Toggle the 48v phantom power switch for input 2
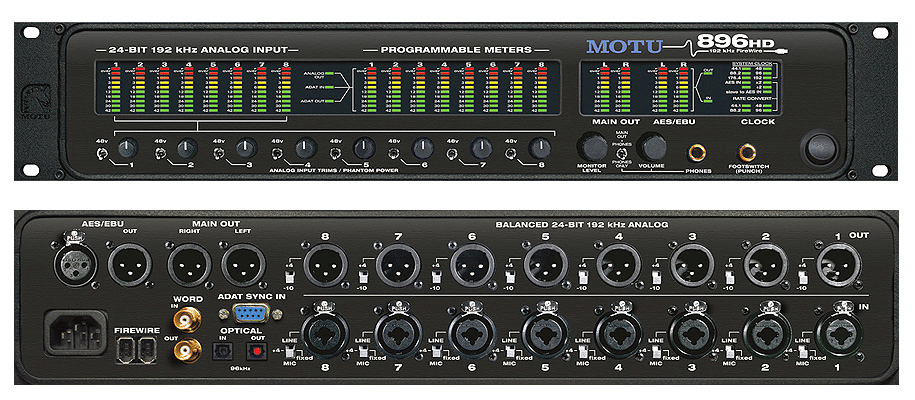 click(x=160, y=154)
